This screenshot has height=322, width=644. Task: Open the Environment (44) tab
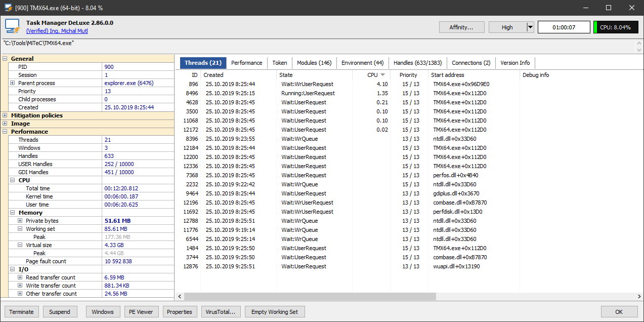363,63
